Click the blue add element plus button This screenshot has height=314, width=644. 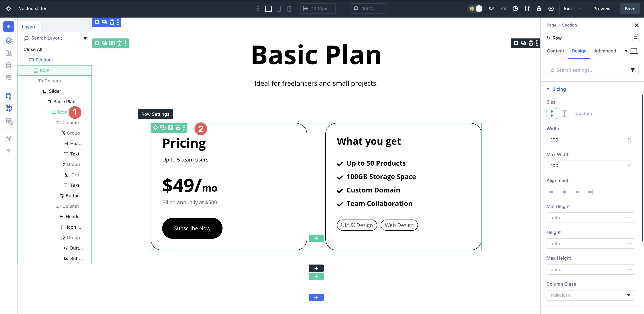click(x=9, y=27)
